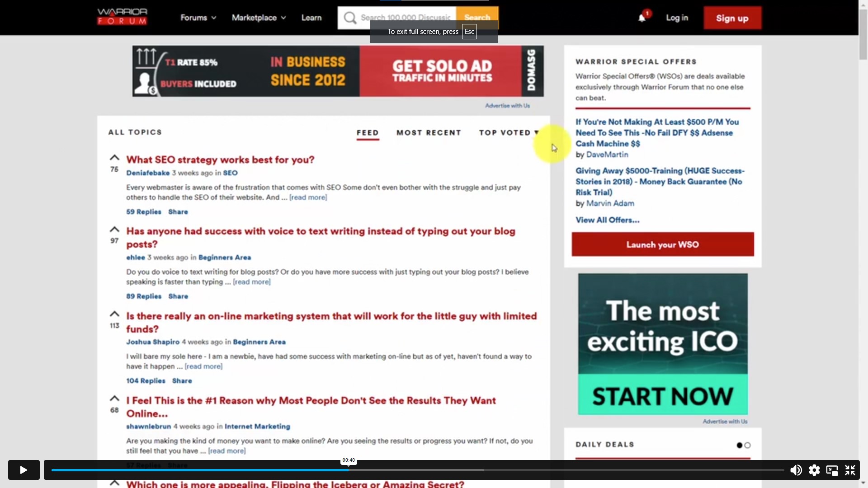
Task: Select the Feed tab
Action: (x=367, y=132)
